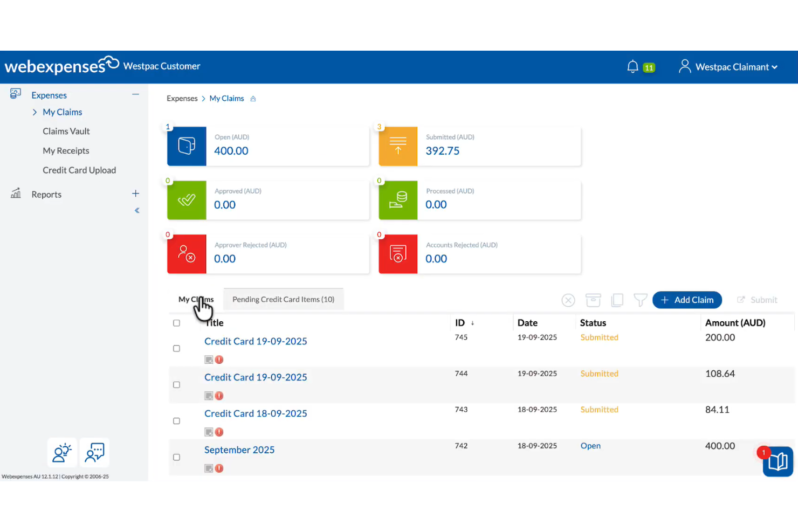Open notifications via the bell icon
The width and height of the screenshot is (798, 532).
632,66
